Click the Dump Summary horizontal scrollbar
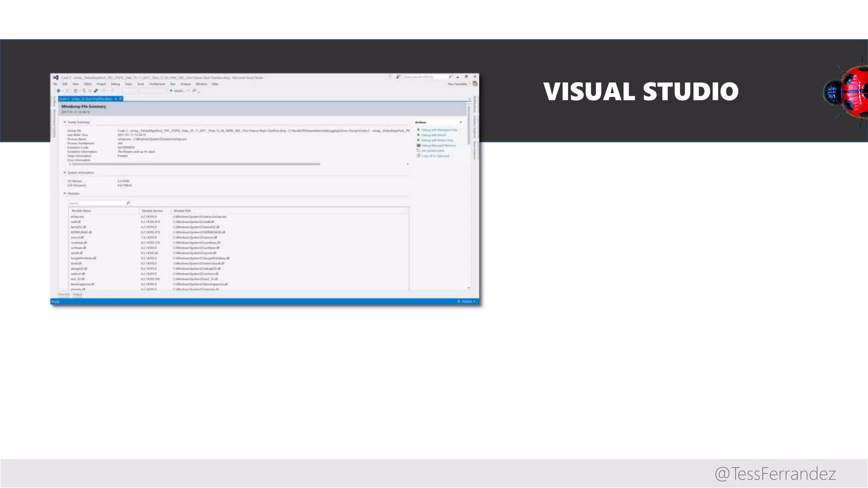 197,164
